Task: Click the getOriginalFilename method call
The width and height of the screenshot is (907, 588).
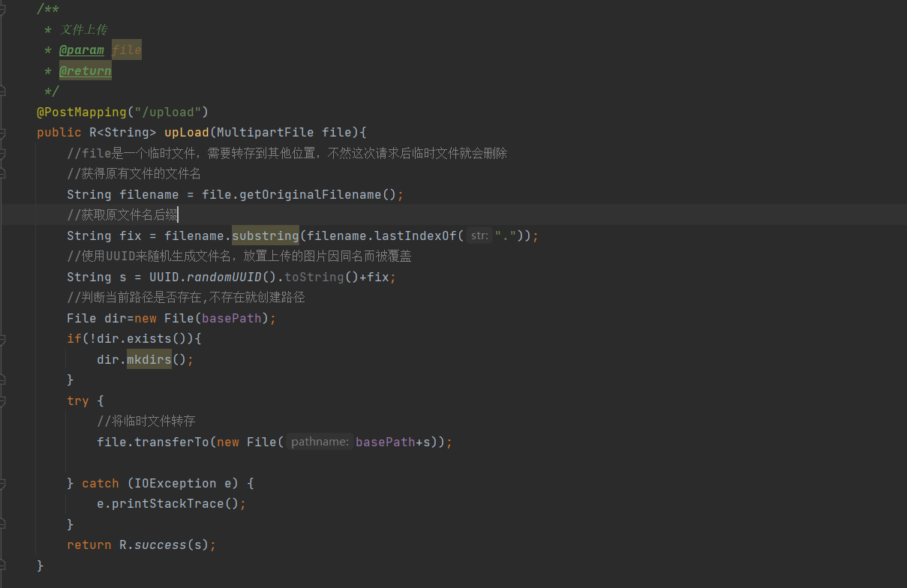Action: [311, 194]
